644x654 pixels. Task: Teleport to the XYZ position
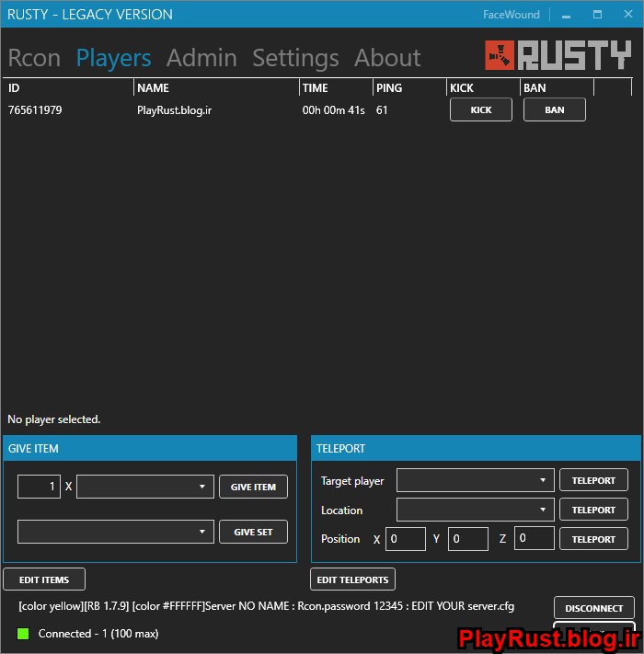click(593, 539)
